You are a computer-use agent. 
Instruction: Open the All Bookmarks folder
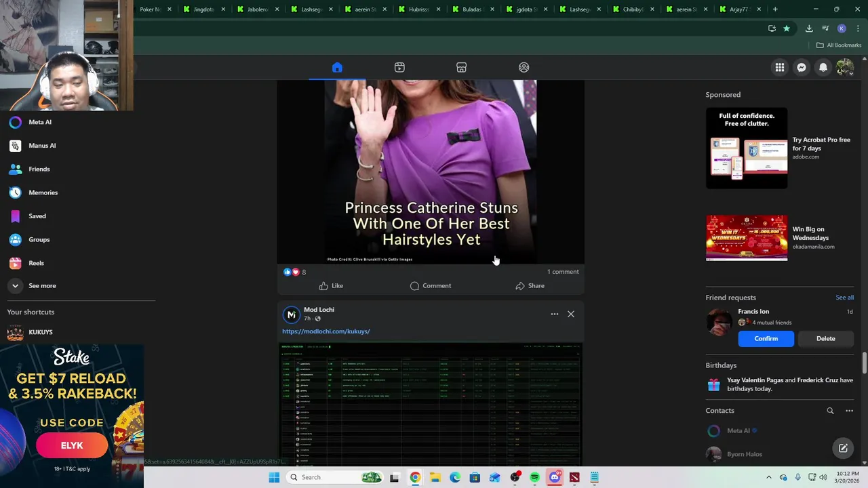[x=839, y=45]
